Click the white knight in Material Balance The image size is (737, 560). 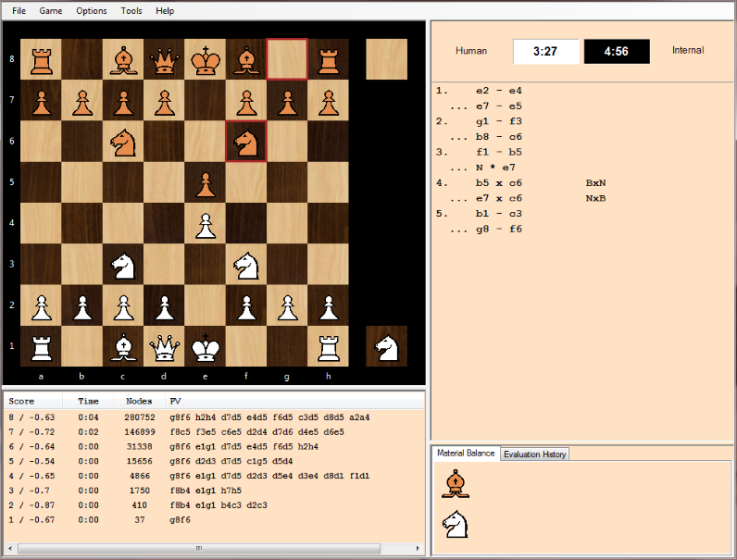(x=456, y=524)
